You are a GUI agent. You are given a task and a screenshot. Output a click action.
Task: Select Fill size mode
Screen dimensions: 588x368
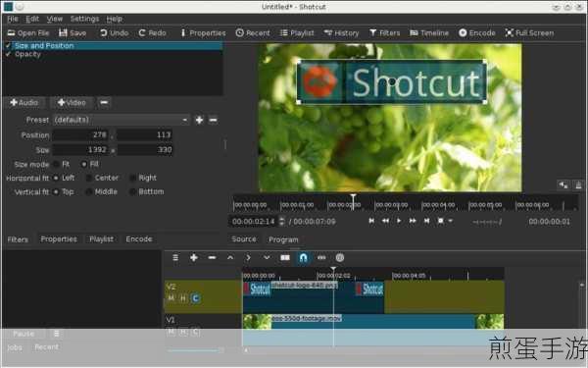tap(90, 164)
